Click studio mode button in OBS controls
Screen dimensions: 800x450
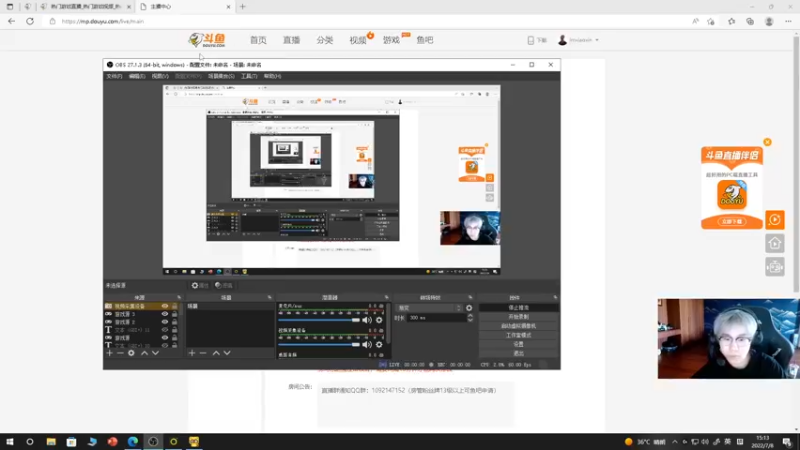pyautogui.click(x=518, y=335)
